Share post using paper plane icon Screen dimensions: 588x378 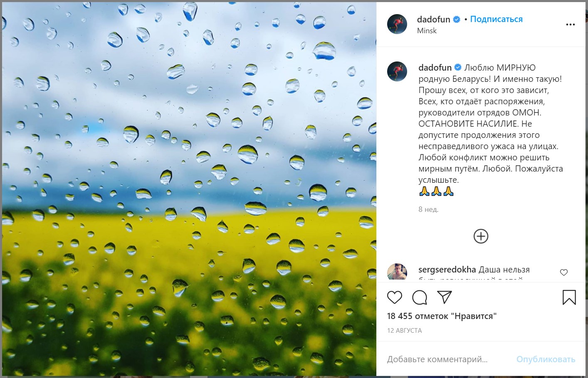445,297
